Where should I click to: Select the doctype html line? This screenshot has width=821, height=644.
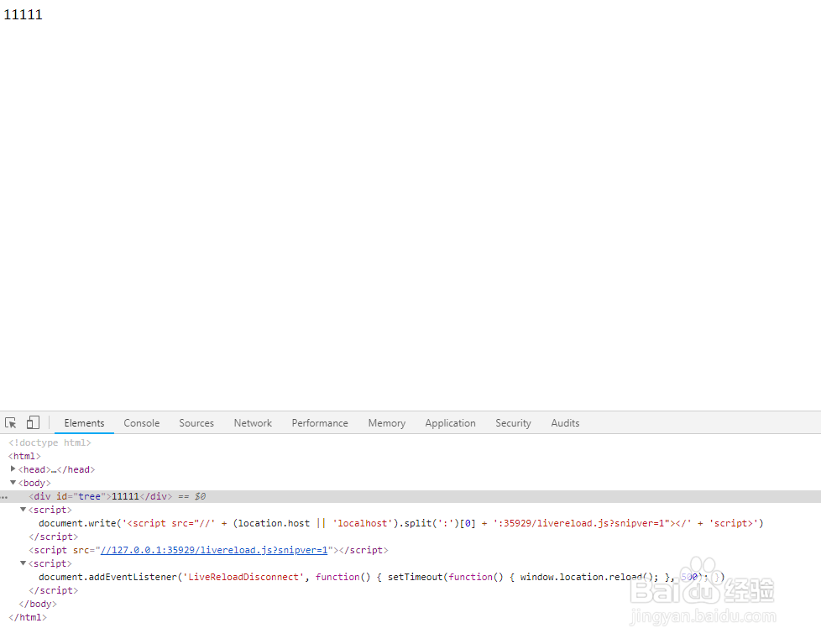click(x=50, y=442)
